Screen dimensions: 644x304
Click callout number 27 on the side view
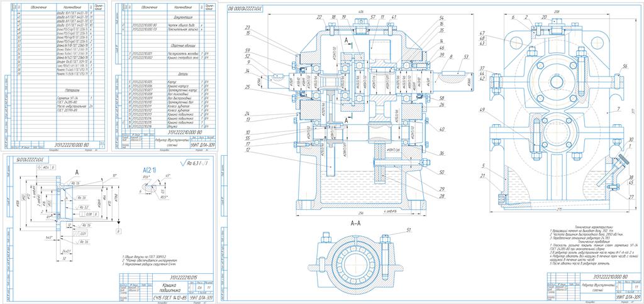pyautogui.click(x=631, y=196)
